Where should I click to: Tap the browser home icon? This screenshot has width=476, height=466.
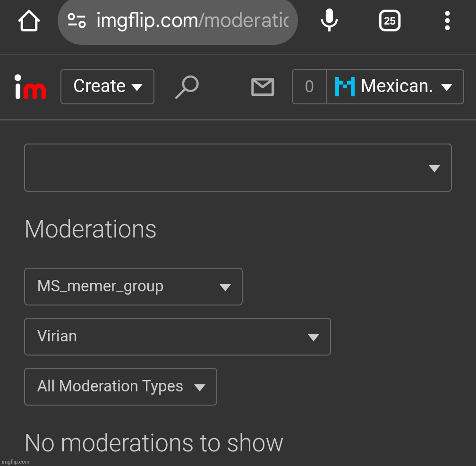click(29, 21)
